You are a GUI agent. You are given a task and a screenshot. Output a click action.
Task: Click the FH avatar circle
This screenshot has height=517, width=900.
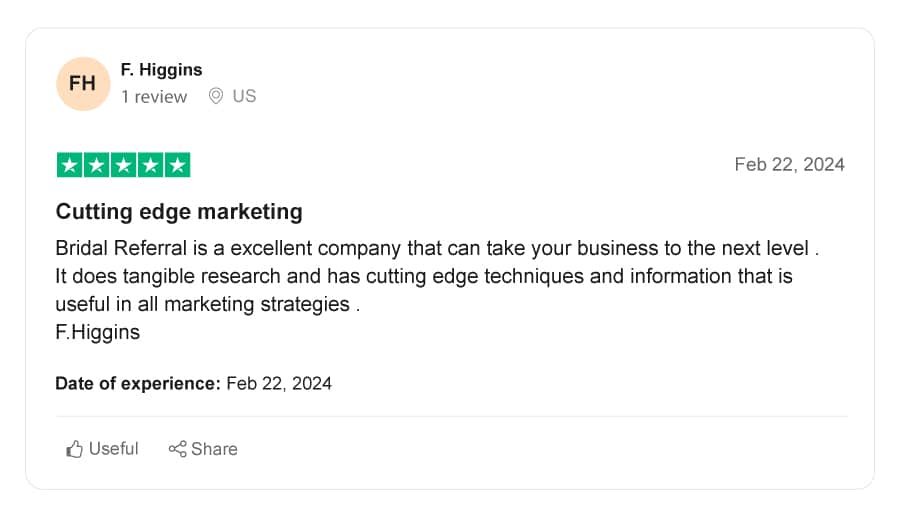tap(83, 84)
